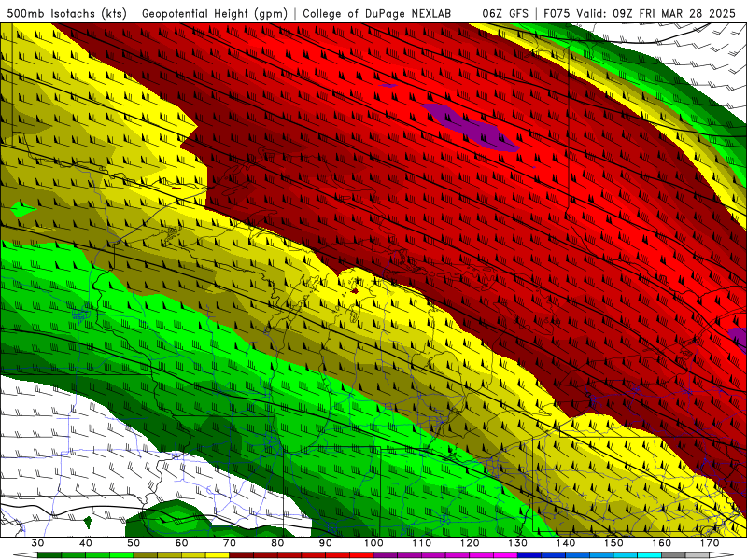The height and width of the screenshot is (560, 747).
Task: Click the "College of DuPage NEXLAB" credit text
Action: pyautogui.click(x=376, y=13)
